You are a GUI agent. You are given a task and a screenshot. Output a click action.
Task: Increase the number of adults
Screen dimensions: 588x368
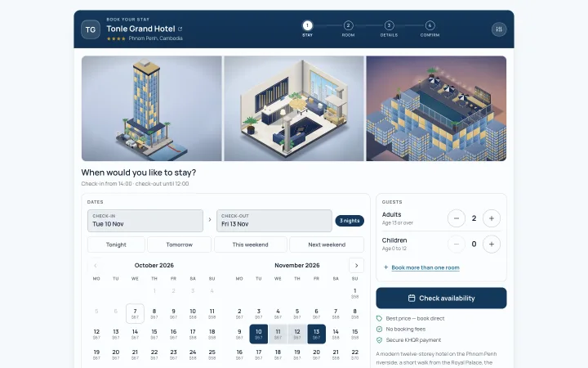click(492, 218)
